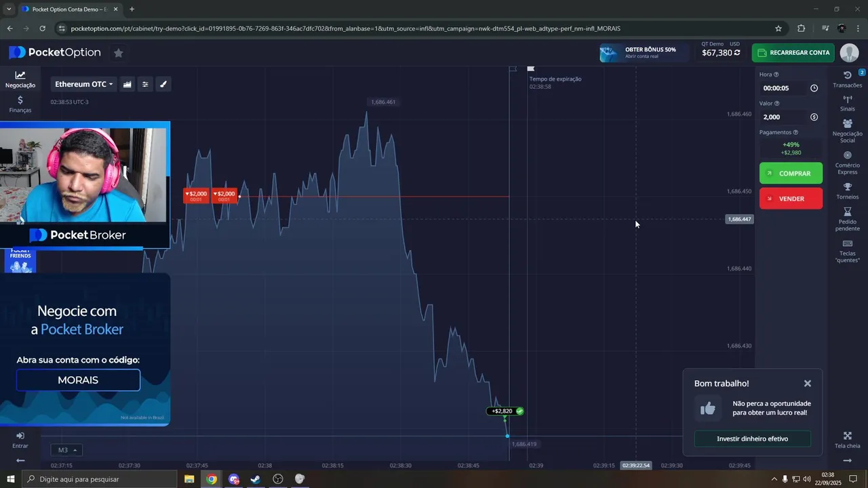Open Comércio Express panel
This screenshot has height=488, width=868.
click(x=848, y=163)
